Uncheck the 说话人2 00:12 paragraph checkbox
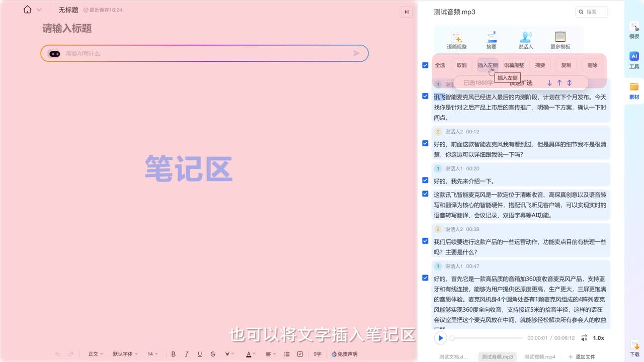This screenshot has width=644, height=362. click(425, 143)
